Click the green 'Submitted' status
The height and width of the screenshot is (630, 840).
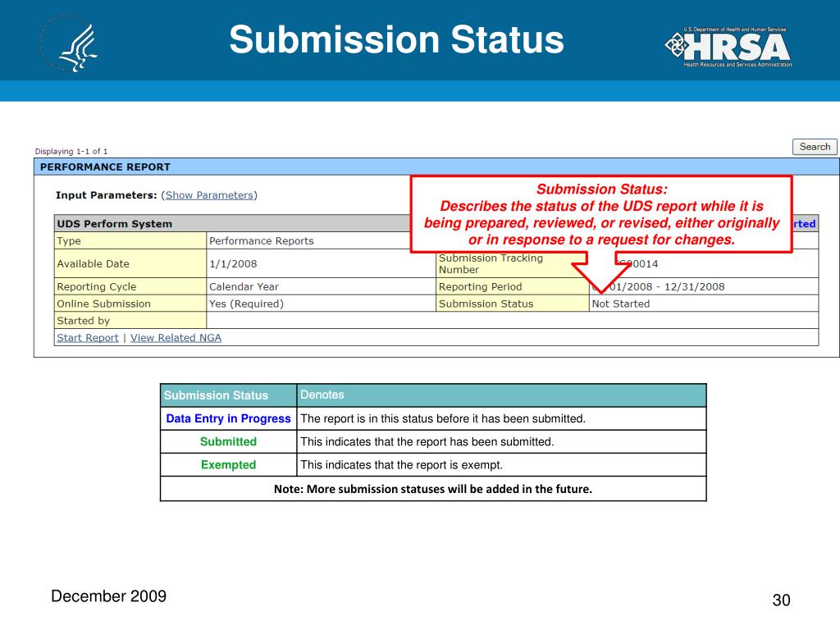click(228, 441)
